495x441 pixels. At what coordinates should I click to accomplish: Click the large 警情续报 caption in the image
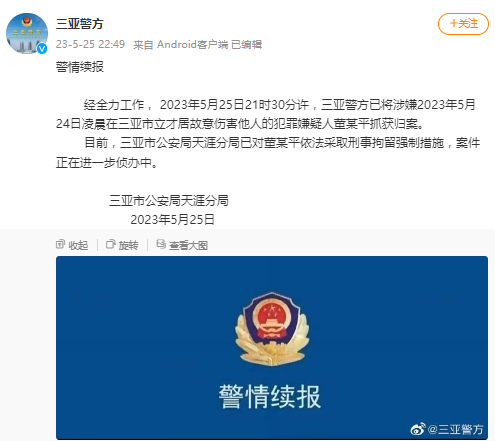click(x=270, y=396)
